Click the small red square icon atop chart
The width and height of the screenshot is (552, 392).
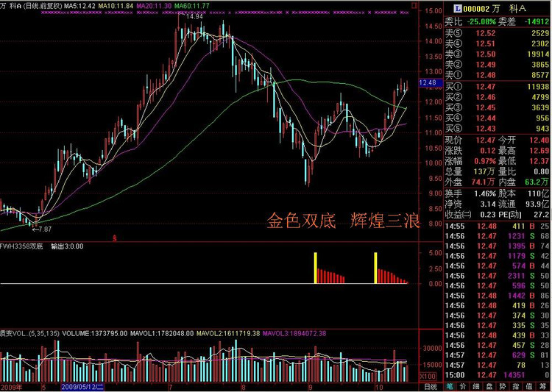tap(414, 5)
